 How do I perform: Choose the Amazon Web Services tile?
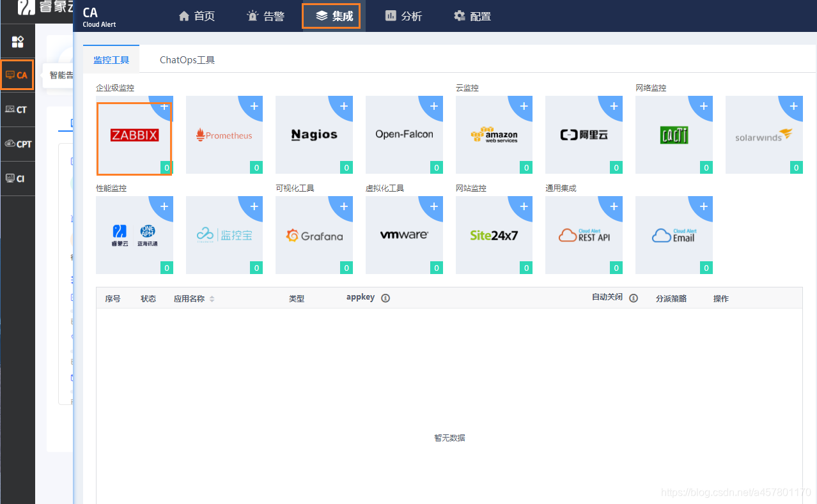(x=494, y=135)
